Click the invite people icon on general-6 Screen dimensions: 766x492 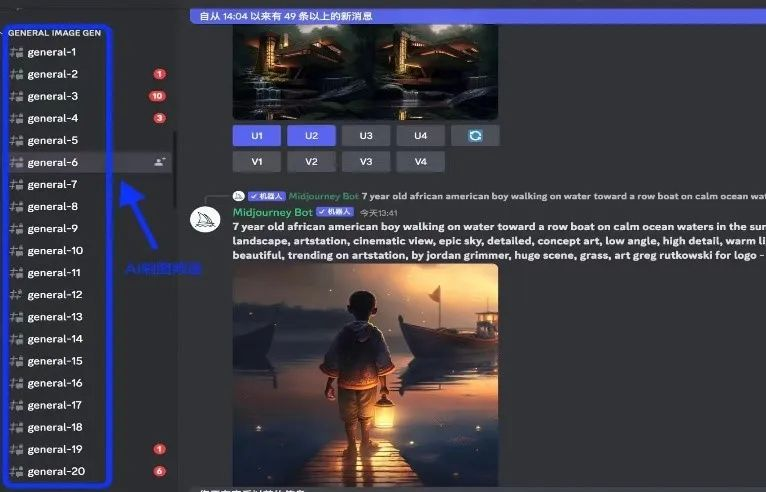[160, 162]
